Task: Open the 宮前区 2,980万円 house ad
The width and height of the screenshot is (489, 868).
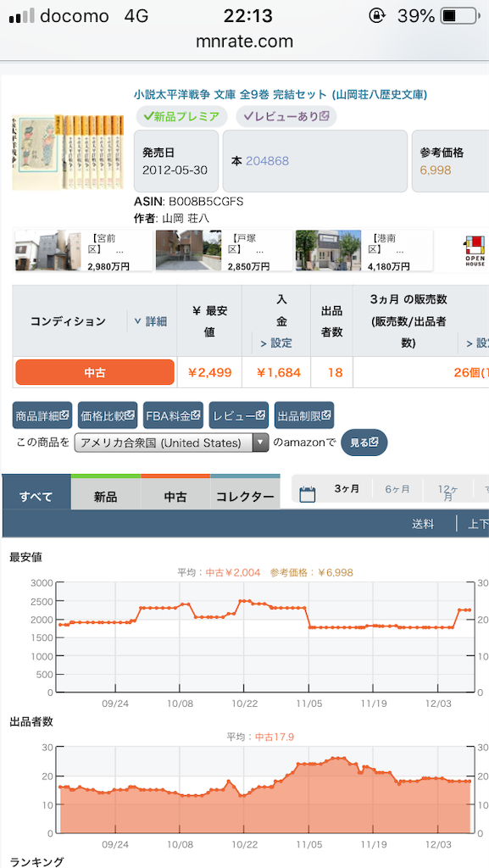Action: (83, 251)
